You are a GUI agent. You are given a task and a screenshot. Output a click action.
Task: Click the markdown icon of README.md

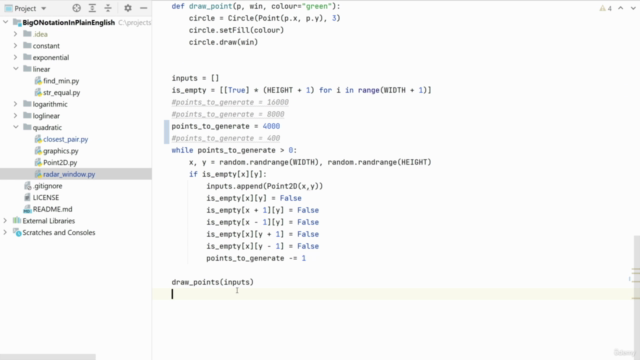(x=27, y=209)
